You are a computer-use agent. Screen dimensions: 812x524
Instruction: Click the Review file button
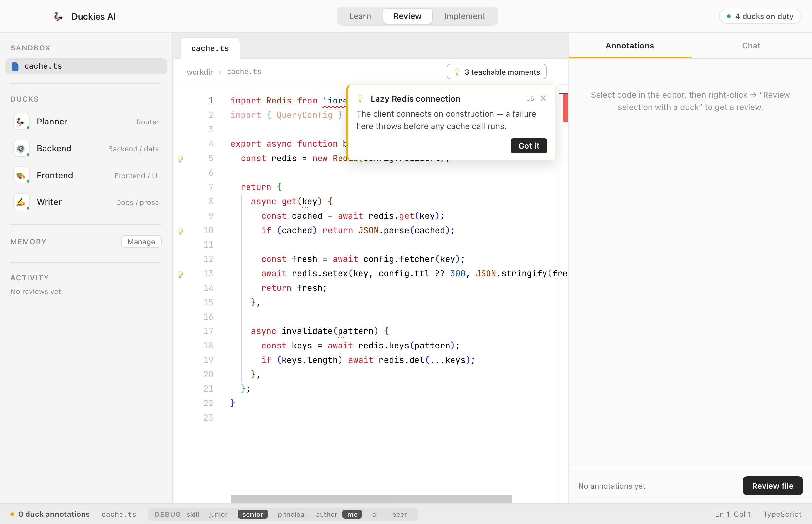coord(772,486)
